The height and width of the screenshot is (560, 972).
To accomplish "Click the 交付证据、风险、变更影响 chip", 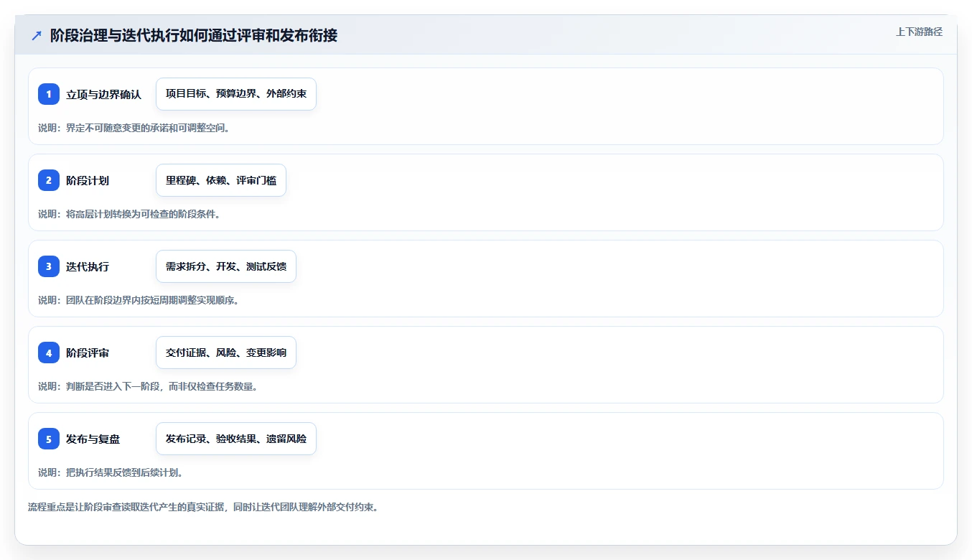I will click(226, 353).
